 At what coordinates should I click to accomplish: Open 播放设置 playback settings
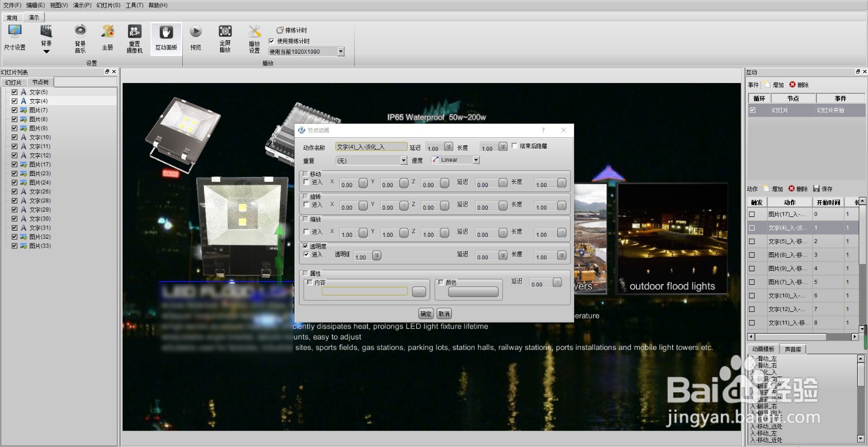pos(254,39)
